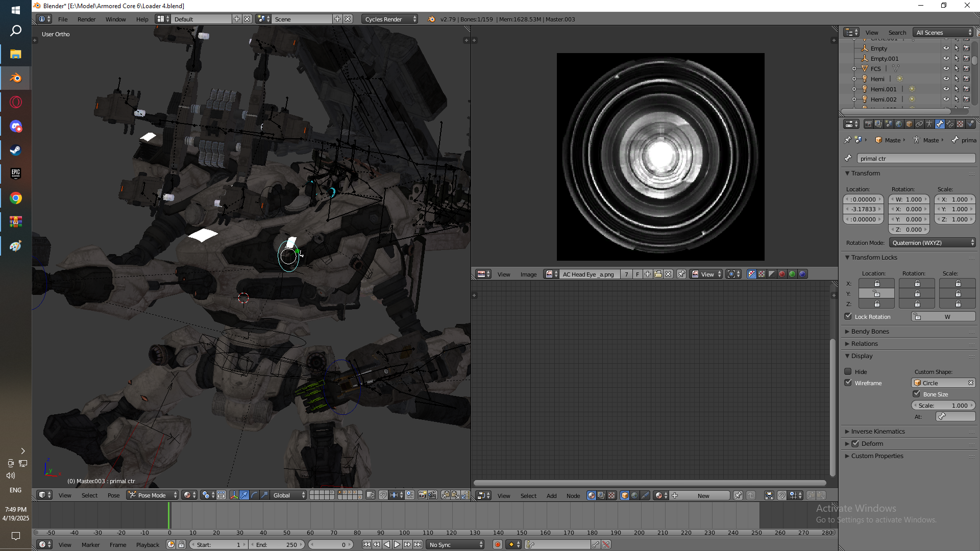The height and width of the screenshot is (551, 980).
Task: Click the play animation button
Action: click(x=397, y=544)
